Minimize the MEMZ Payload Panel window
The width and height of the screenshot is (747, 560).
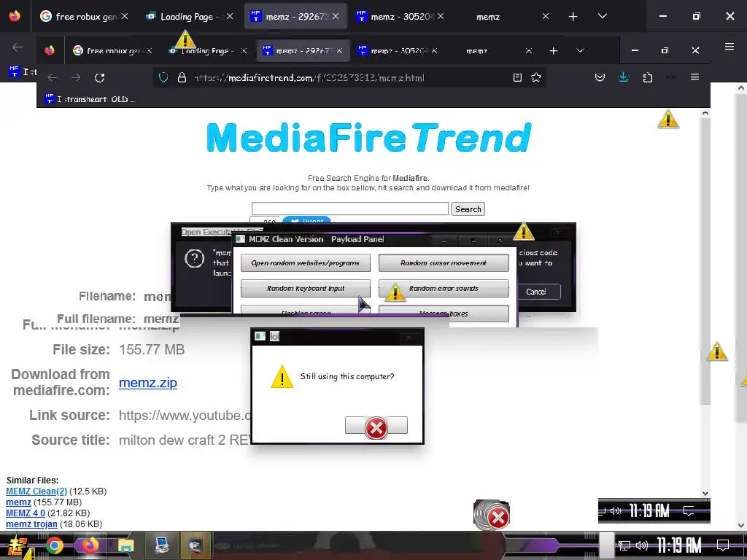click(444, 240)
